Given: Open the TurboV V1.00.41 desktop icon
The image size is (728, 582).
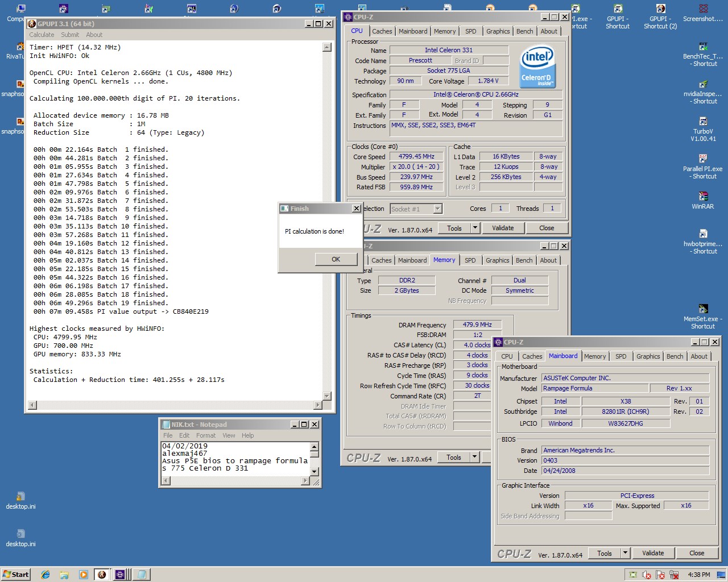Looking at the screenshot, I should point(703,130).
